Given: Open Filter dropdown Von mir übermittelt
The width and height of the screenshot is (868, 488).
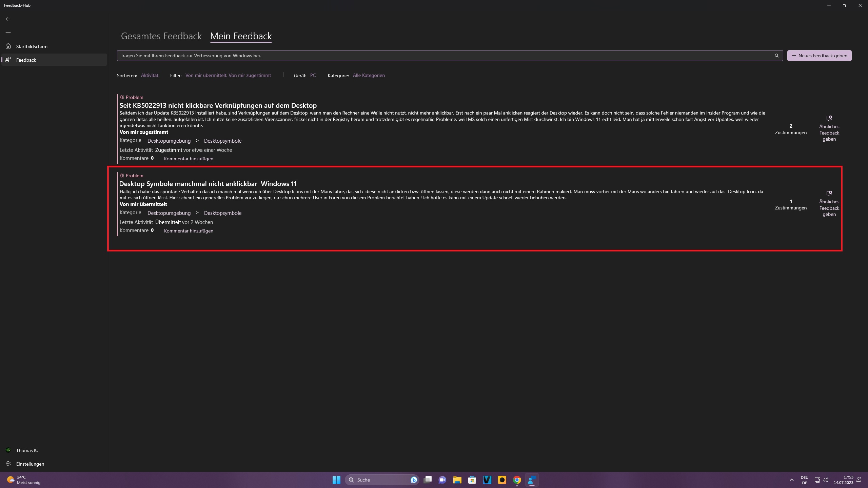Looking at the screenshot, I should (x=228, y=75).
